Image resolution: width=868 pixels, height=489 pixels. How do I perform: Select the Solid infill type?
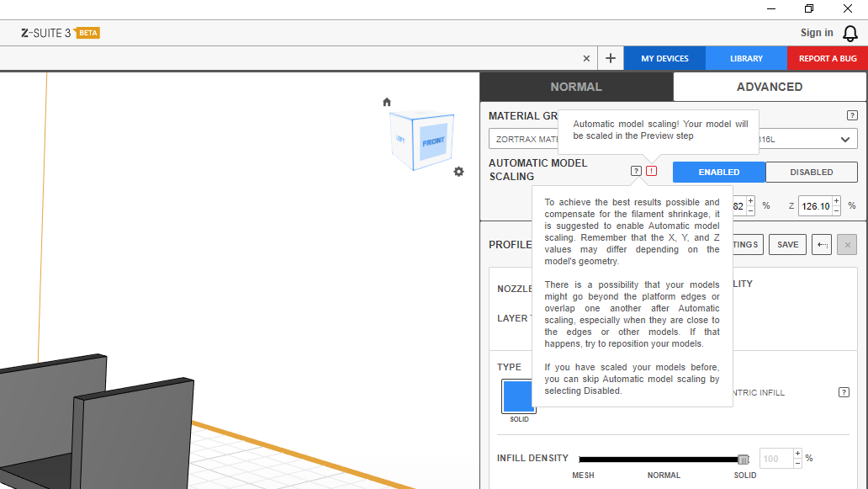(518, 396)
